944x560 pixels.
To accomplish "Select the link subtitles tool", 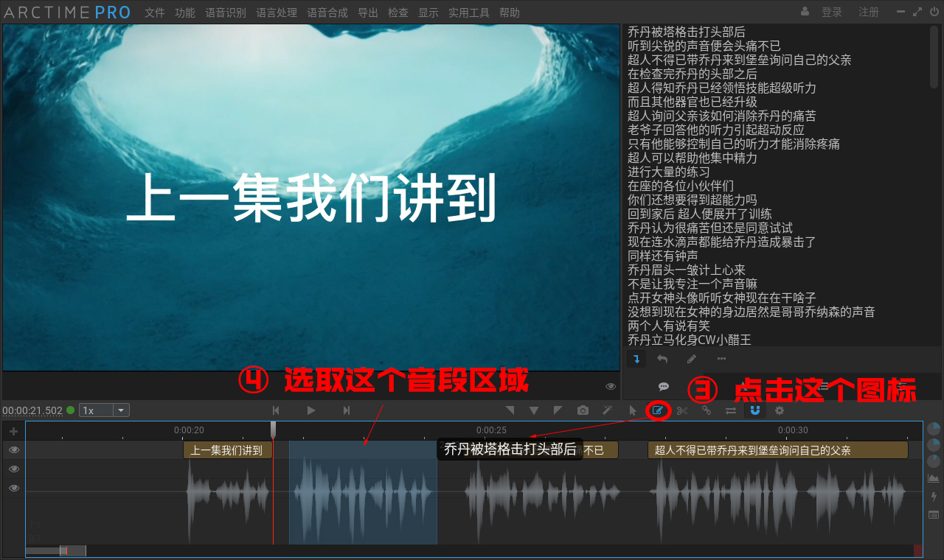I will point(706,410).
